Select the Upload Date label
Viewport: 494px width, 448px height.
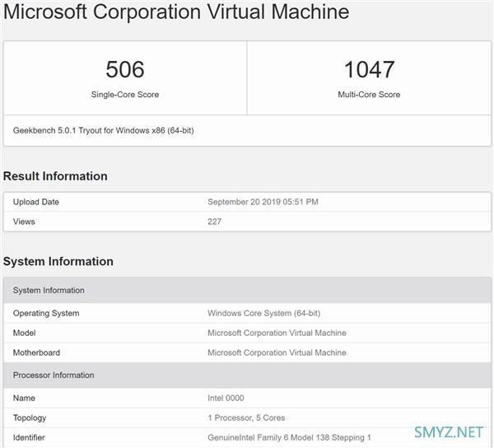click(36, 202)
